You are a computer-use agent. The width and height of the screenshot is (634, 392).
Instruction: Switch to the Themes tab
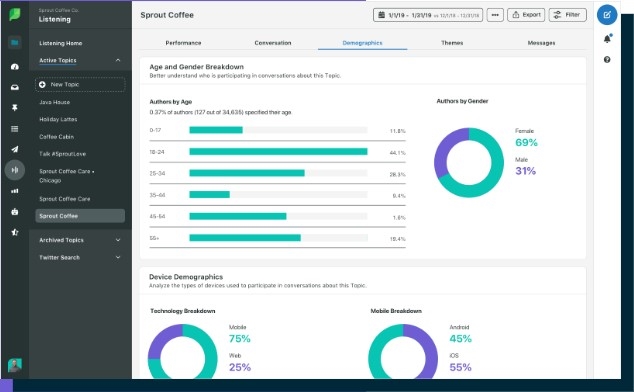[x=452, y=43]
